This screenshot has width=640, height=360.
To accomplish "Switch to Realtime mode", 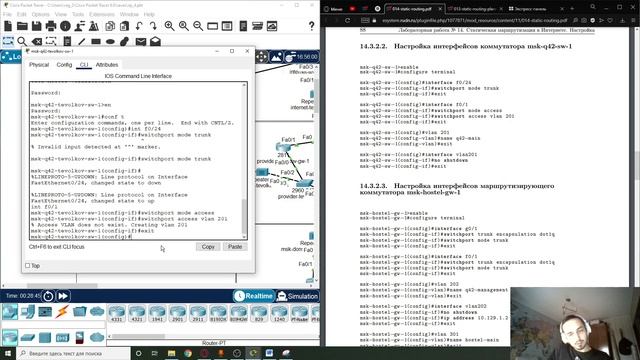I will tap(253, 296).
